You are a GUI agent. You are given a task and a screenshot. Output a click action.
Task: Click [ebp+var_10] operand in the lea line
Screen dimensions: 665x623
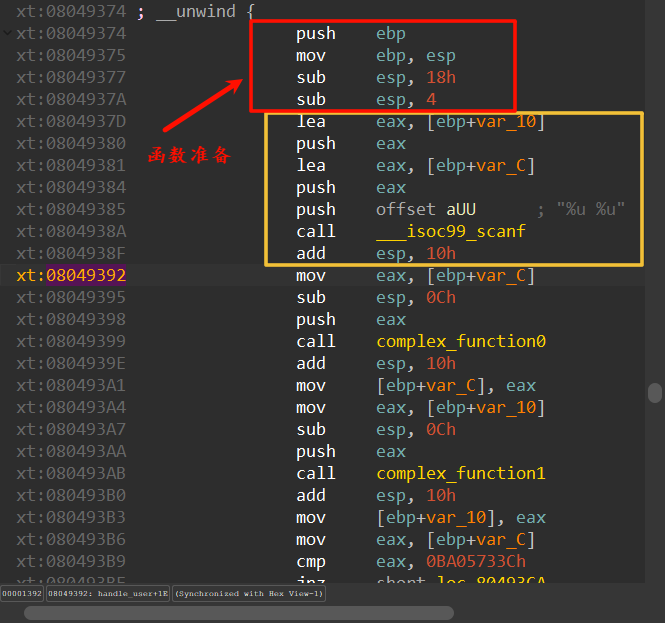click(486, 122)
